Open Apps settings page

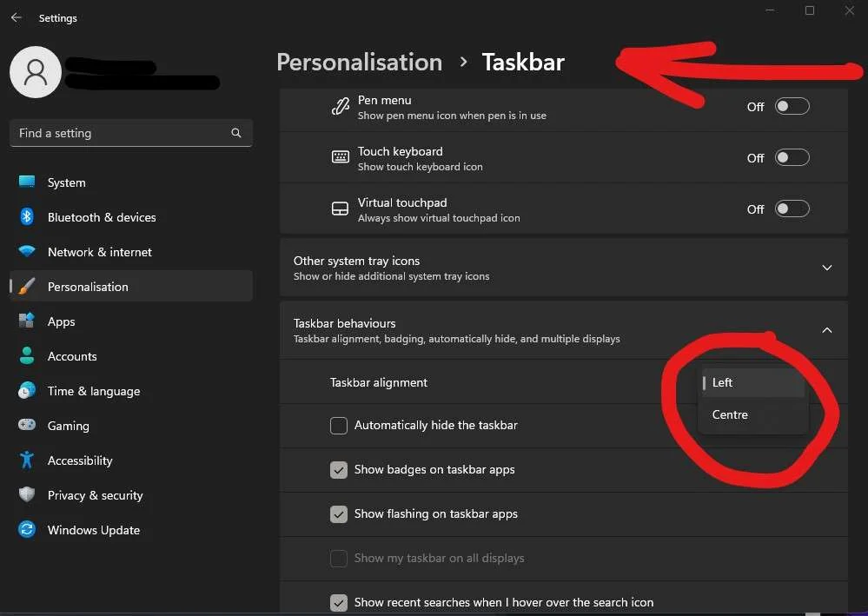tap(131, 321)
